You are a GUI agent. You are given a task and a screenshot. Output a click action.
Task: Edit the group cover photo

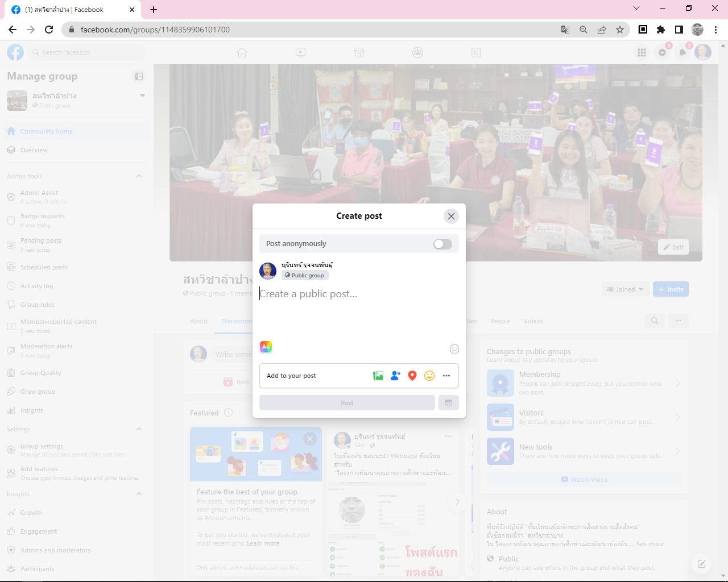[673, 247]
